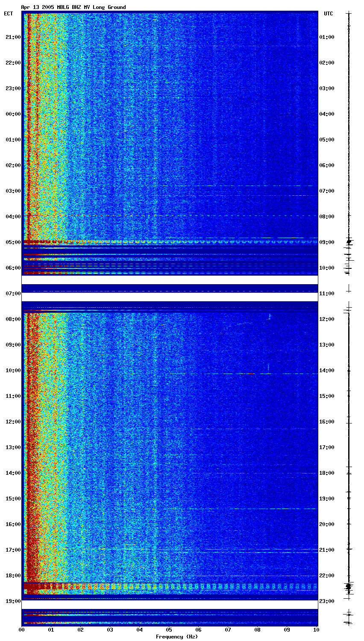Viewport: 364px width, 641px height.
Task: Select the UTC axis header label
Action: tap(329, 14)
